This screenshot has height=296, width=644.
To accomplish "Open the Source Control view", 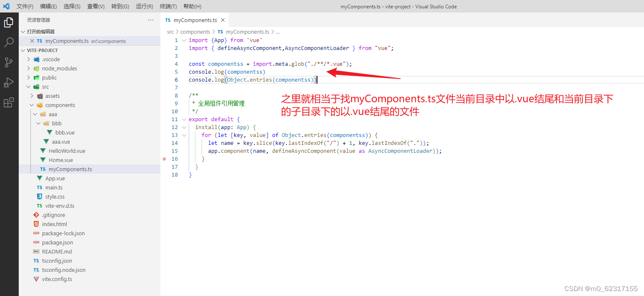I will point(9,62).
